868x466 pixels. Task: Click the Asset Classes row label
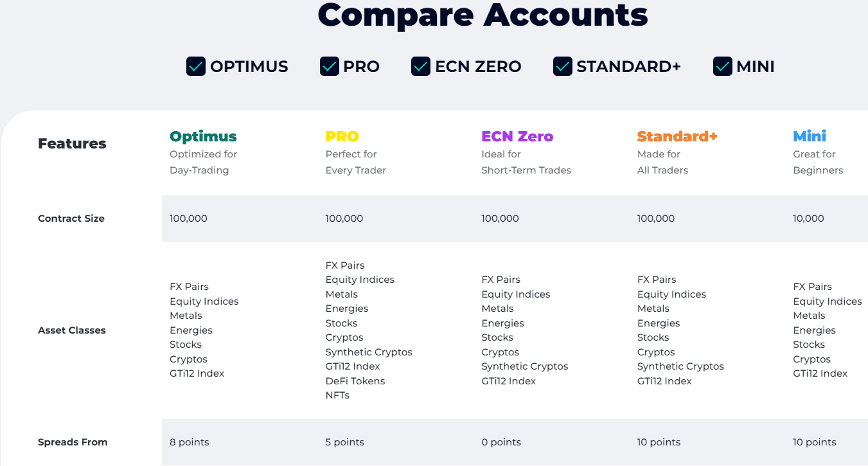click(x=72, y=330)
